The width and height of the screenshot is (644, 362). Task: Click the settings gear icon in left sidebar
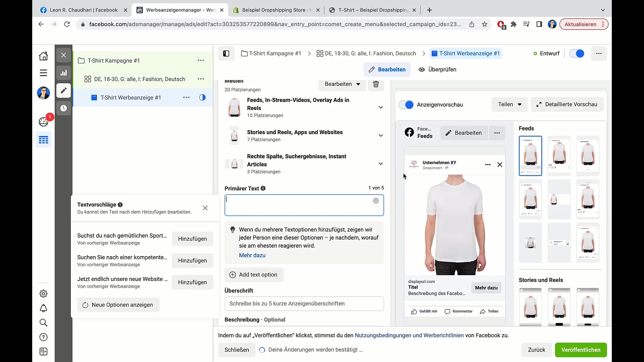(43, 294)
